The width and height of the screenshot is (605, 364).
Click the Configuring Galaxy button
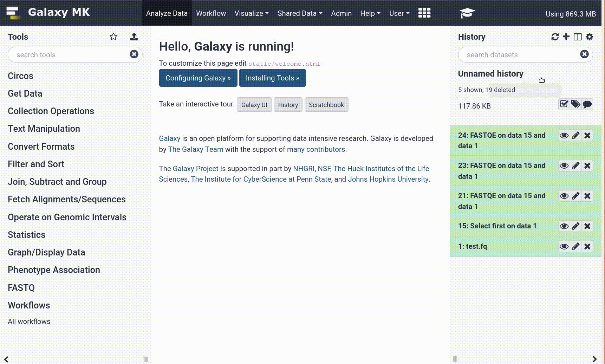point(198,78)
